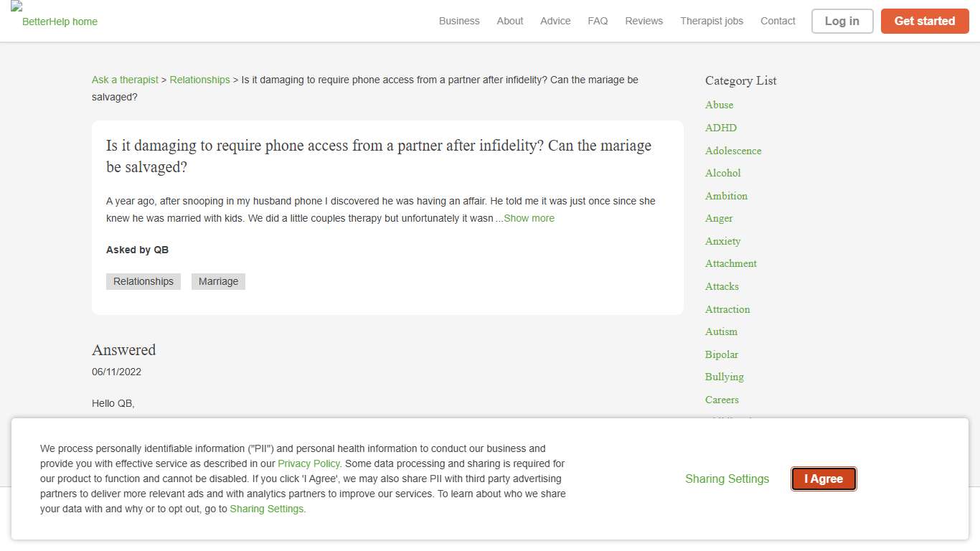Open the Advice page from the navigation
This screenshot has height=551, width=980.
pos(555,21)
